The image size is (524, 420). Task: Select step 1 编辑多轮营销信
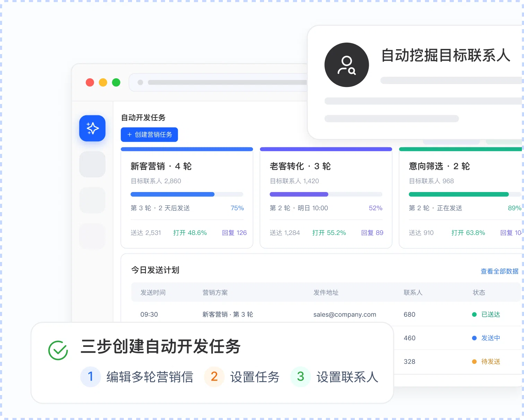(137, 377)
